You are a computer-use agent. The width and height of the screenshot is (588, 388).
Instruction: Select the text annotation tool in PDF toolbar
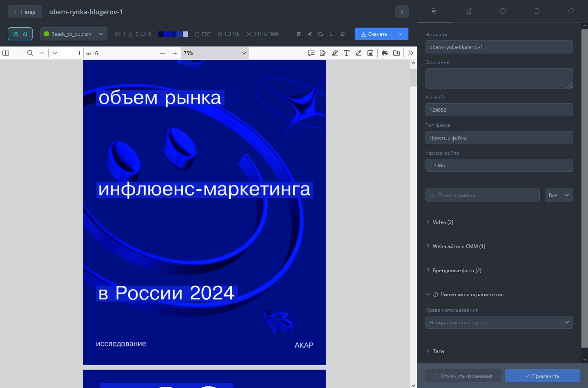pyautogui.click(x=347, y=53)
